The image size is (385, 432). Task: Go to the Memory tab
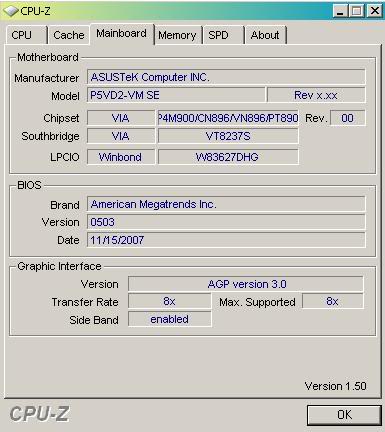click(x=177, y=35)
